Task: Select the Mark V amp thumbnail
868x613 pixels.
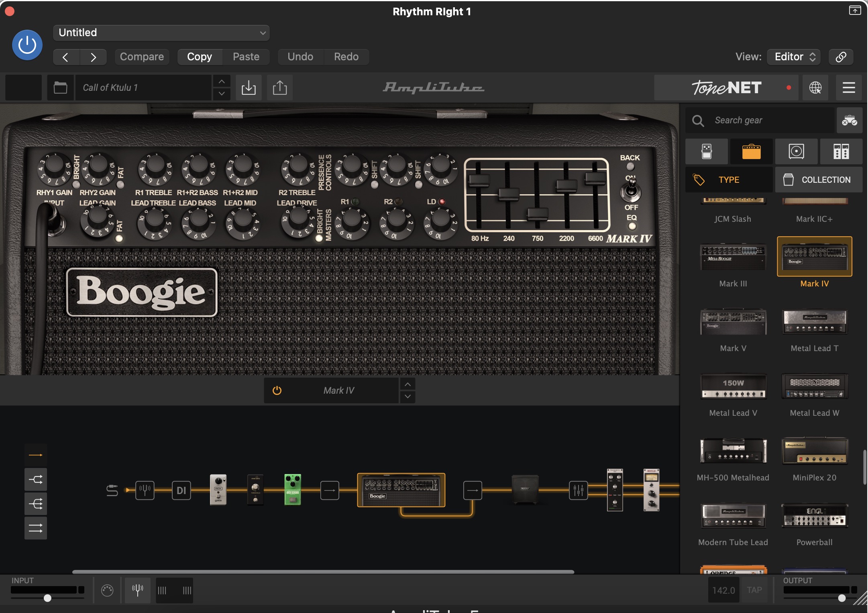Action: [x=733, y=322]
